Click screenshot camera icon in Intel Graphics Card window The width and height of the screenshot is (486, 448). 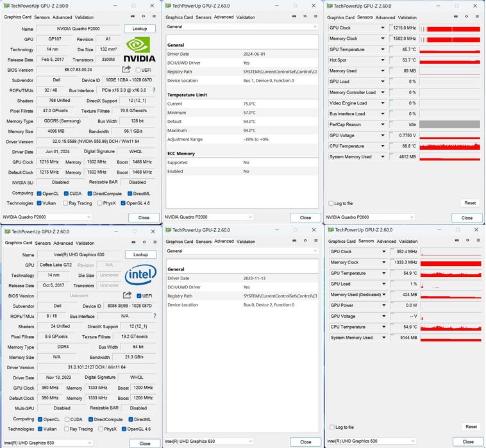pos(133,242)
